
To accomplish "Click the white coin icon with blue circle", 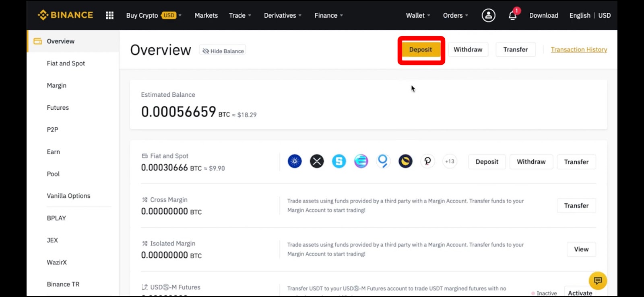I will point(383,162).
